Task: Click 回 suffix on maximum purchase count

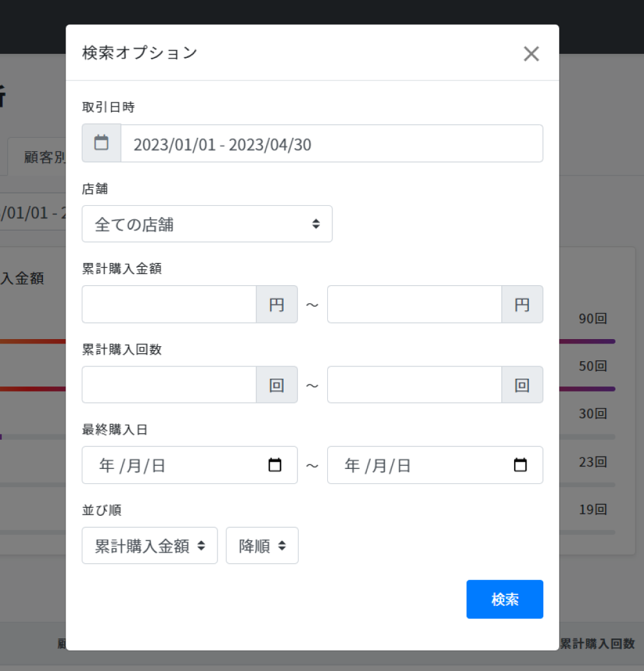Action: click(x=522, y=385)
